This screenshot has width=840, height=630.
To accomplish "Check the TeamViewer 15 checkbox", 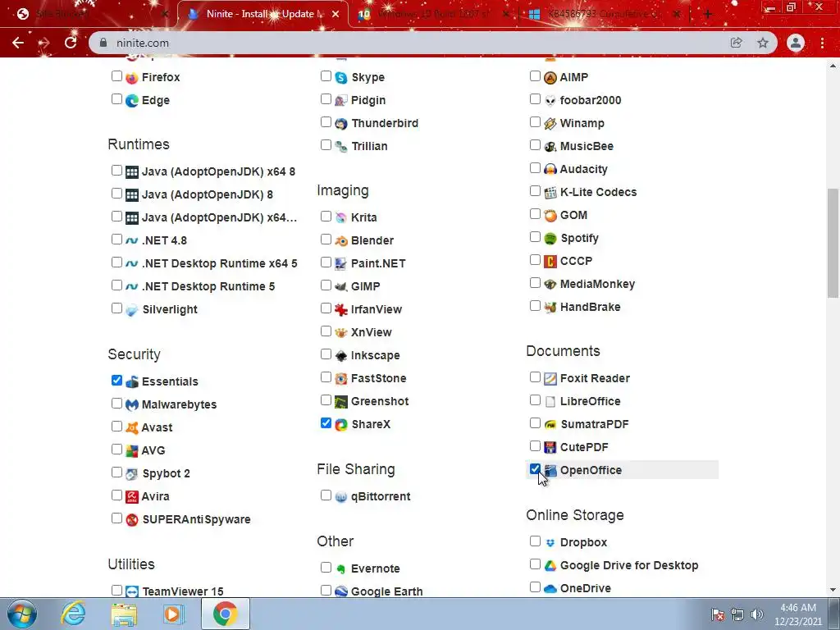I will [x=116, y=591].
